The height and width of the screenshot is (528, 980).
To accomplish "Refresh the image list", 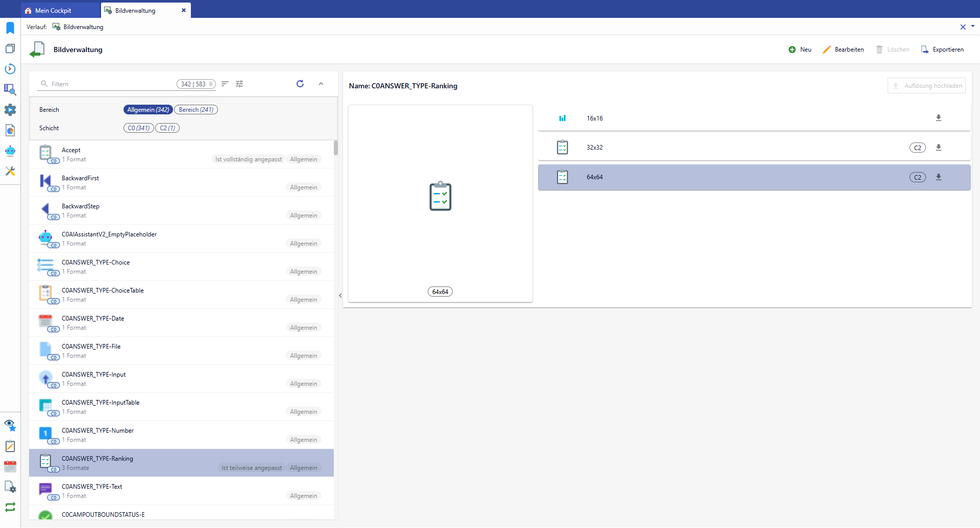I will (300, 84).
